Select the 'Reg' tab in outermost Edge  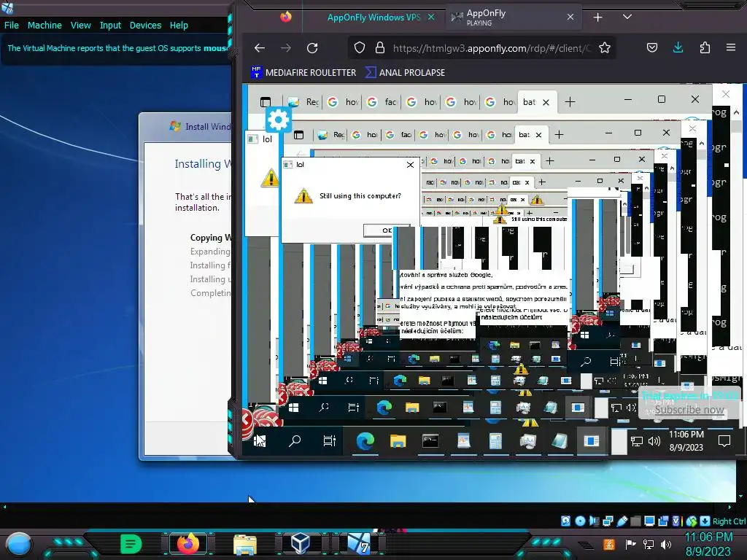click(x=304, y=102)
